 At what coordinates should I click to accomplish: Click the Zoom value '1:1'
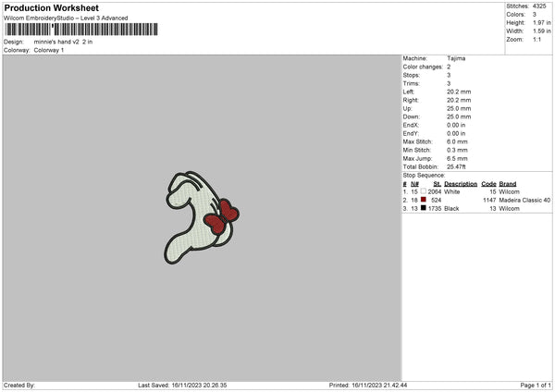(536, 40)
